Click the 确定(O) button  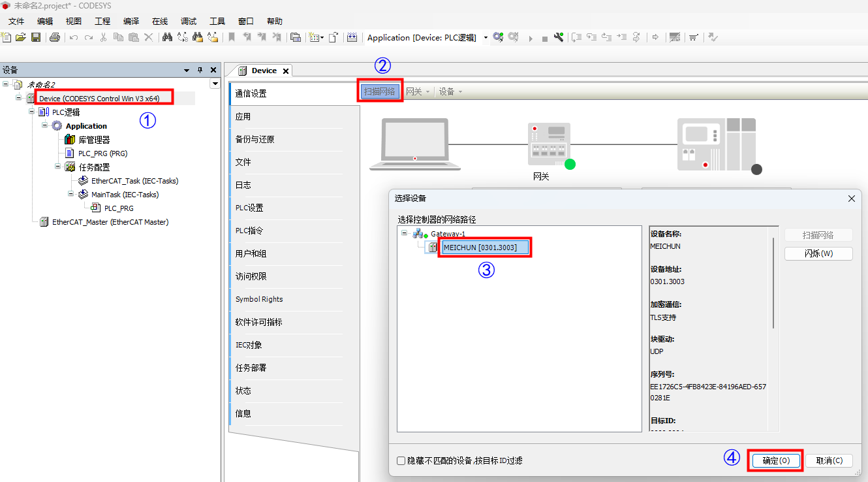[x=775, y=460]
